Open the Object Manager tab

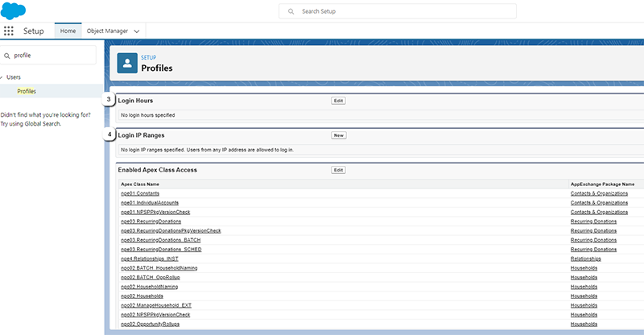[x=106, y=30]
